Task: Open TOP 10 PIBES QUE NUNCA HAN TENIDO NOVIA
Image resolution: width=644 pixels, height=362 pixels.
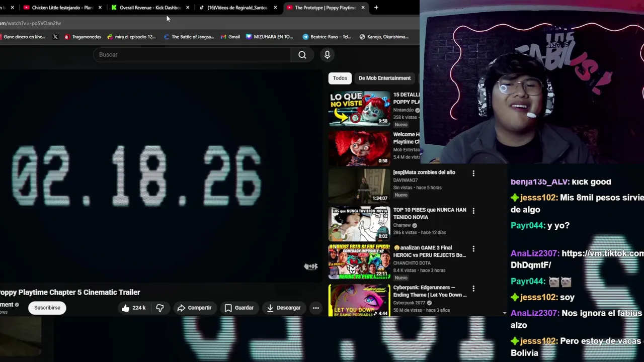Action: pyautogui.click(x=430, y=214)
